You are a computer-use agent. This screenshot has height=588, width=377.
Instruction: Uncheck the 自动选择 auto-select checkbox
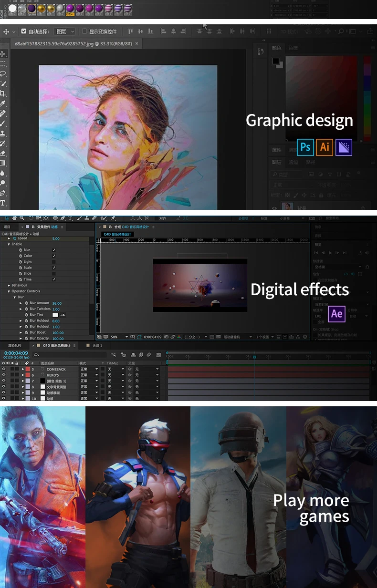(x=24, y=31)
